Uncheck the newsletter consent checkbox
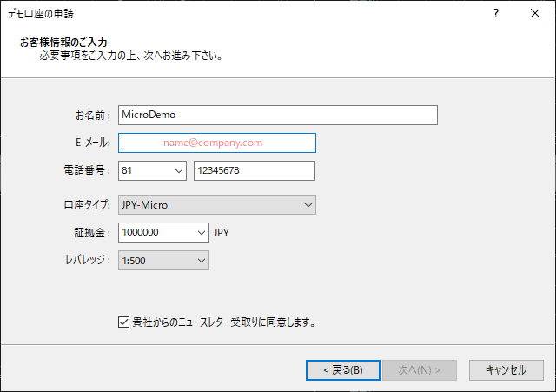The height and width of the screenshot is (392, 556). tap(123, 322)
